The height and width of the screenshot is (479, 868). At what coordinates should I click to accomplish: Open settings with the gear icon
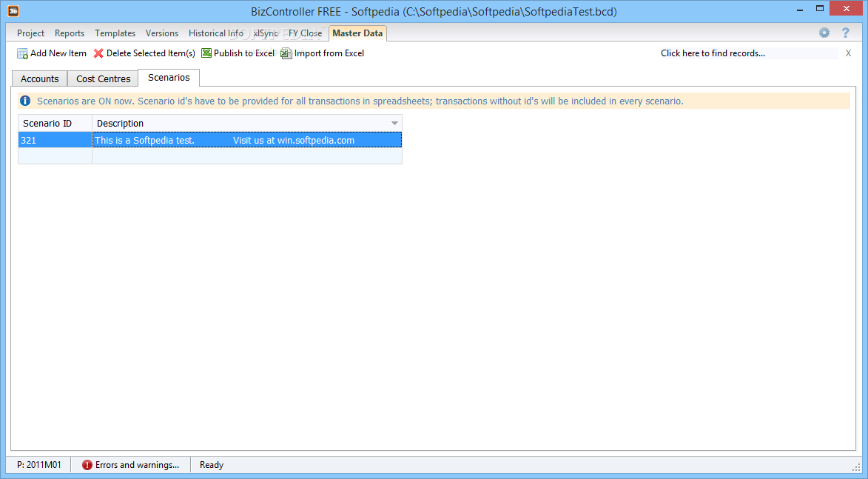pos(824,33)
